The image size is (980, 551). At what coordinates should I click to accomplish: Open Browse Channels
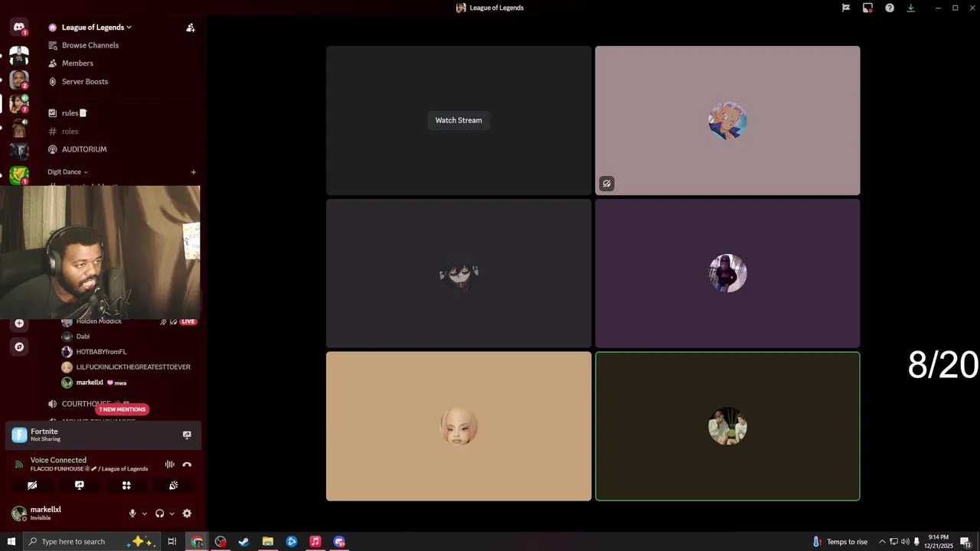(x=90, y=45)
